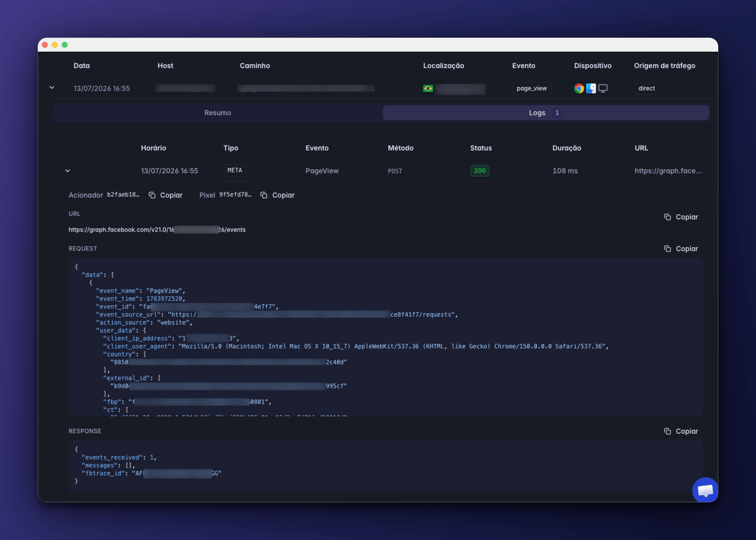
Task: Click the Horário column header
Action: tap(153, 148)
